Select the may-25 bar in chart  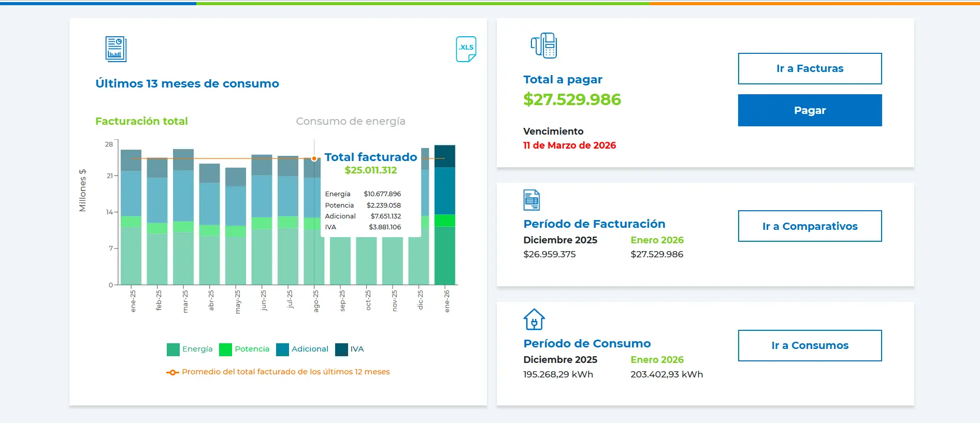[236, 226]
